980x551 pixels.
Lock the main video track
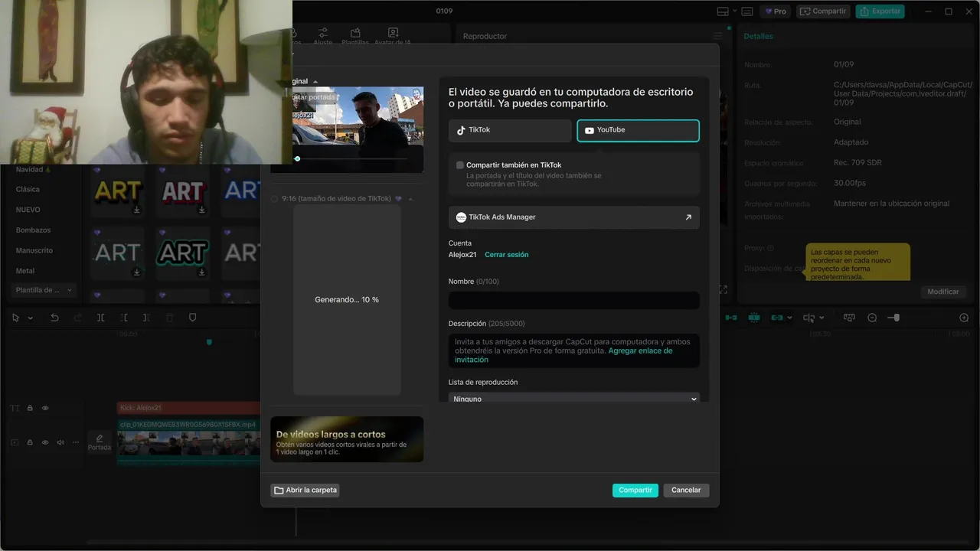pos(30,442)
